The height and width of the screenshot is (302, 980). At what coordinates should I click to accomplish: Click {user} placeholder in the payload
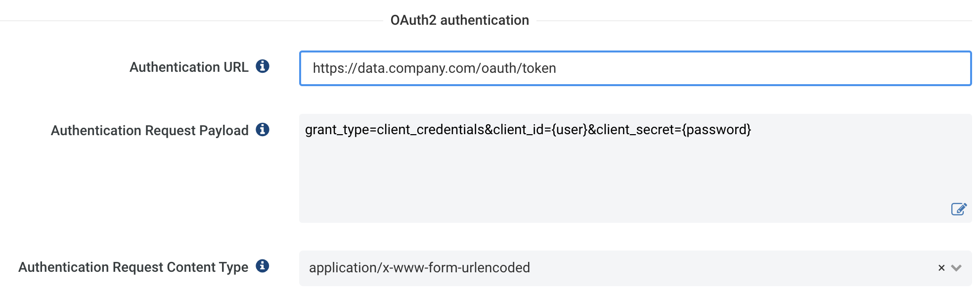569,130
